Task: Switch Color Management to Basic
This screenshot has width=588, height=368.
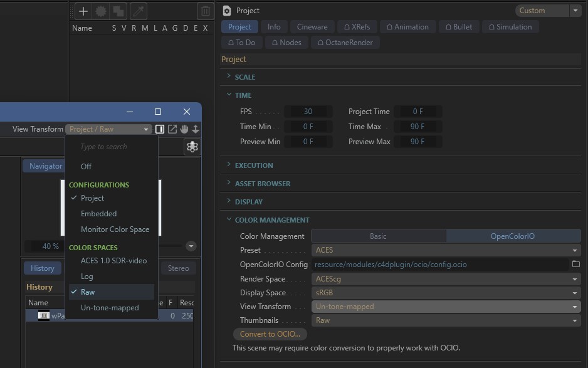Action: click(378, 236)
